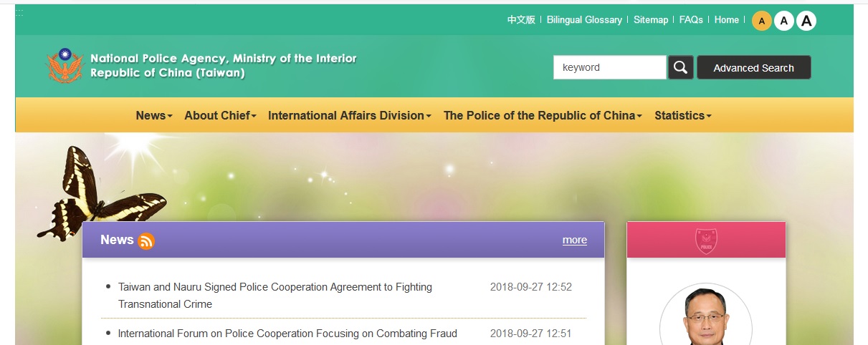Expand the International Affairs Division menu
Viewport: 868px width, 345px height.
pos(349,116)
